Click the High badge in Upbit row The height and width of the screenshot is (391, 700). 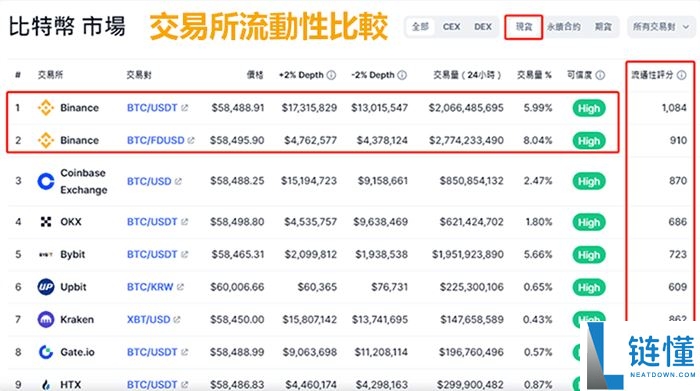[x=589, y=287]
